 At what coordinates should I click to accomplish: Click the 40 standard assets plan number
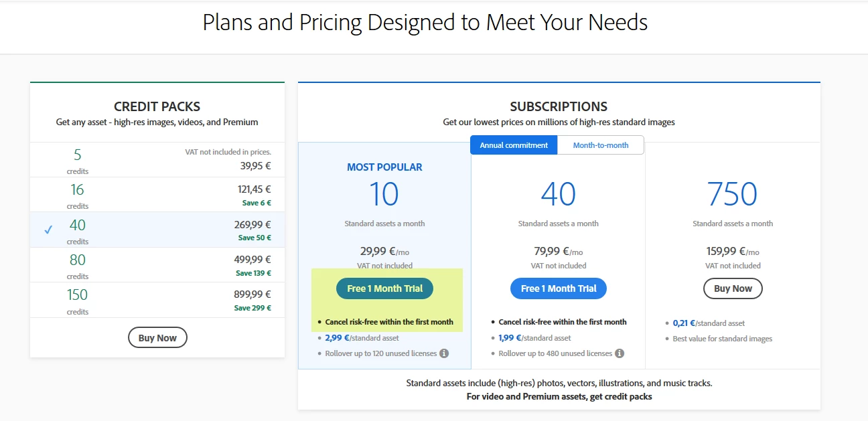pyautogui.click(x=558, y=194)
